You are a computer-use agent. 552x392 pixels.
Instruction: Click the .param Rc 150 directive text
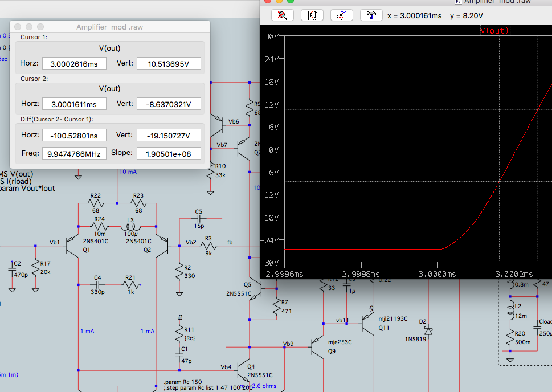click(x=183, y=382)
